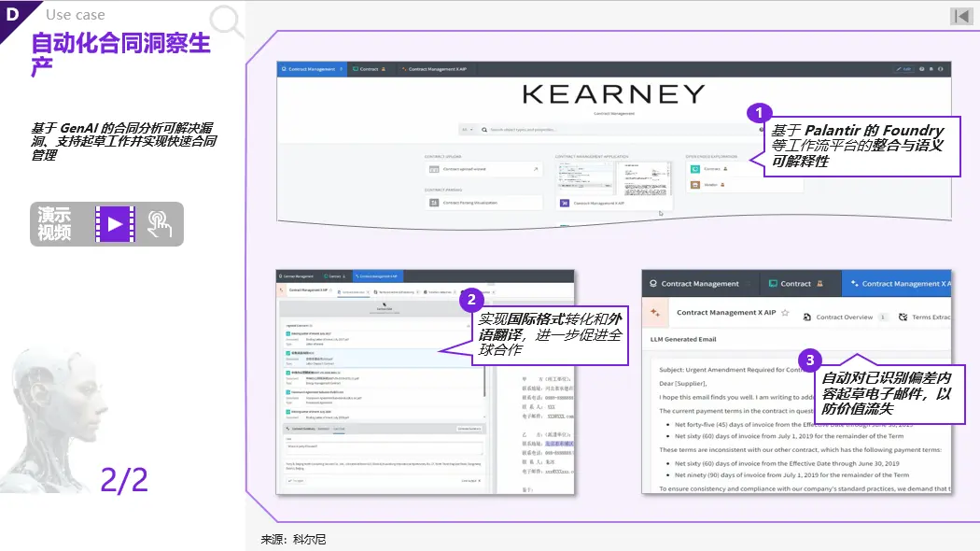Tick the checkbox of the first uploaded contract

click(x=287, y=332)
